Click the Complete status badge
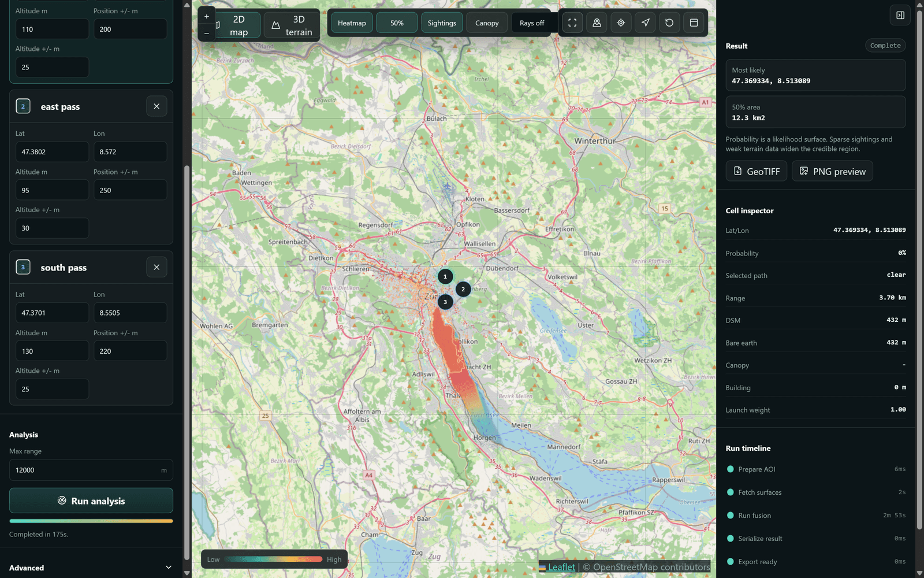The height and width of the screenshot is (578, 924). coord(885,46)
